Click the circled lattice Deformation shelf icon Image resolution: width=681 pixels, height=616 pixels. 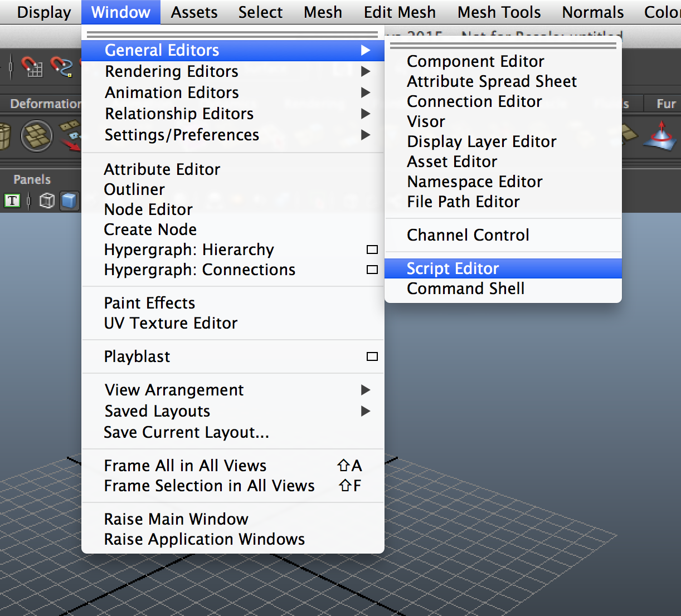pyautogui.click(x=36, y=135)
